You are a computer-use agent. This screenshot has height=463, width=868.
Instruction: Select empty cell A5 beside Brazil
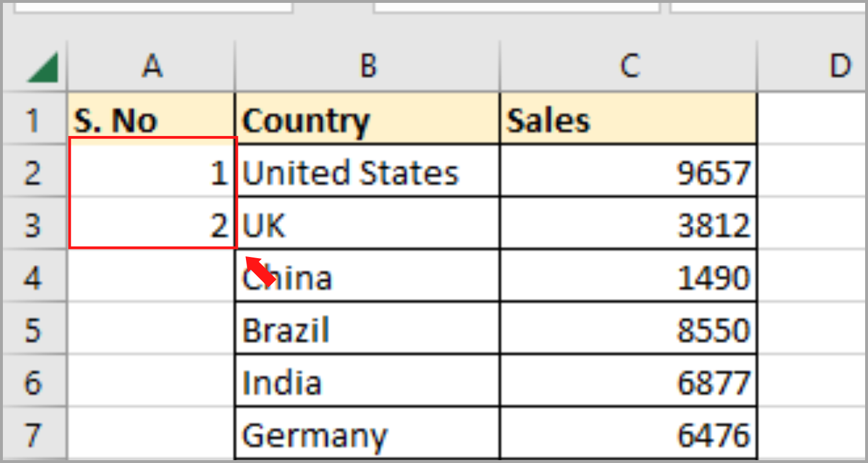click(x=152, y=329)
